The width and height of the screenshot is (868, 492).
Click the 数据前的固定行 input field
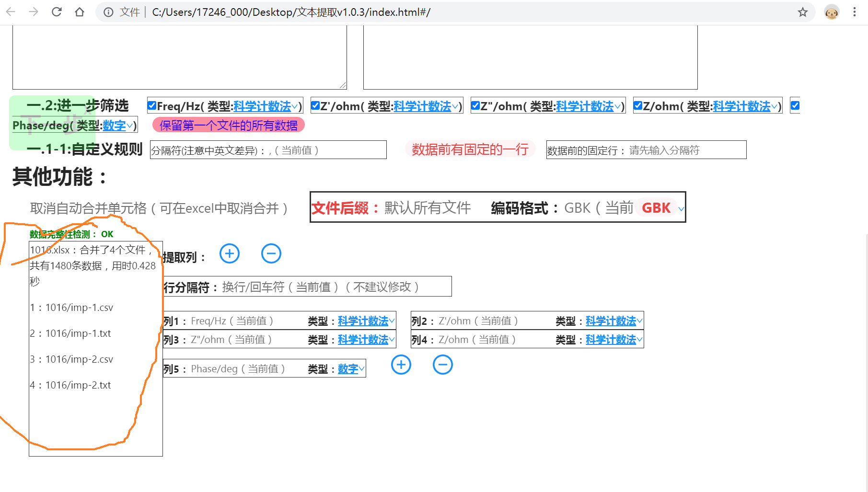pyautogui.click(x=646, y=150)
